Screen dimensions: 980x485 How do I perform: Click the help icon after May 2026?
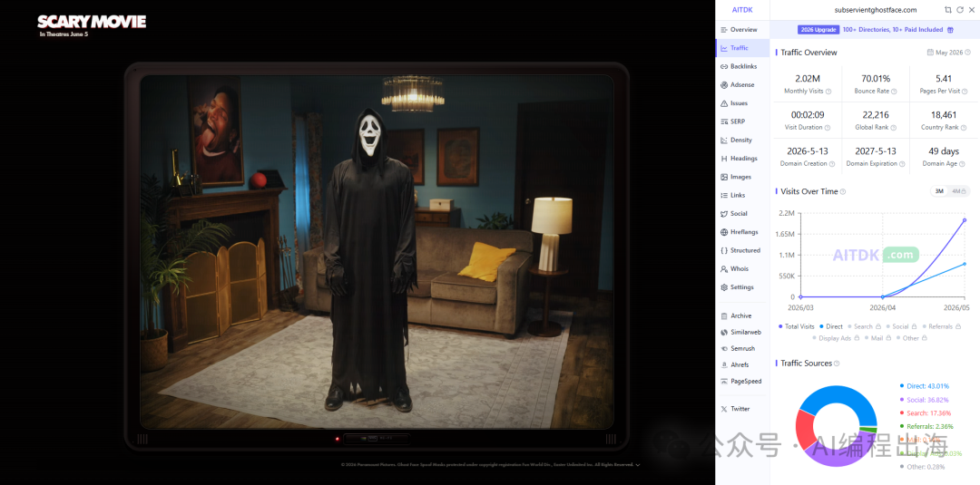(967, 53)
